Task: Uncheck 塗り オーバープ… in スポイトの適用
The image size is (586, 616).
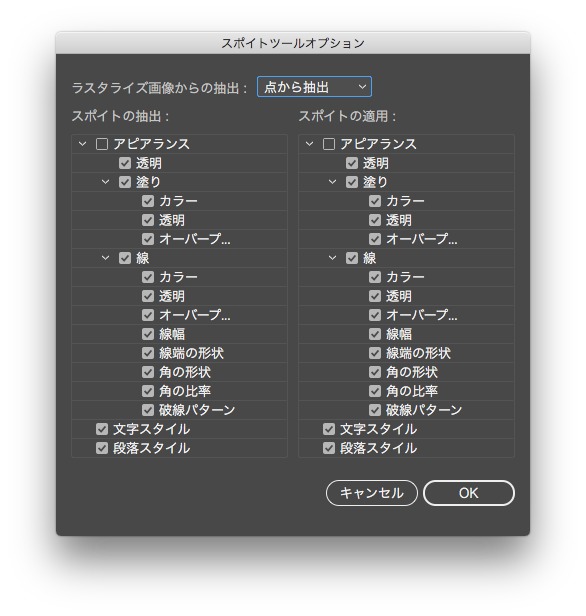Action: coord(375,239)
